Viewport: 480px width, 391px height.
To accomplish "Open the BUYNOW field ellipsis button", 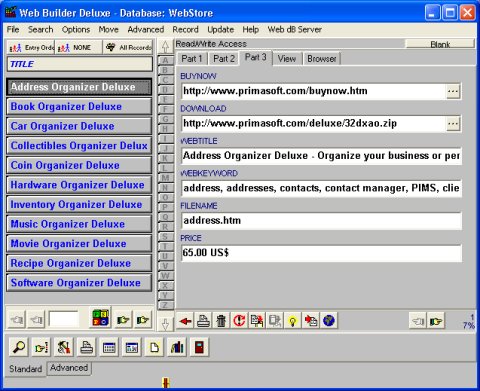I will [453, 91].
